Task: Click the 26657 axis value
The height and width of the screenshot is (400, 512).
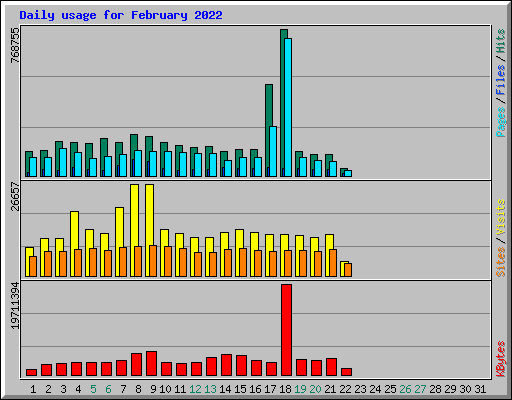Action: [15, 197]
